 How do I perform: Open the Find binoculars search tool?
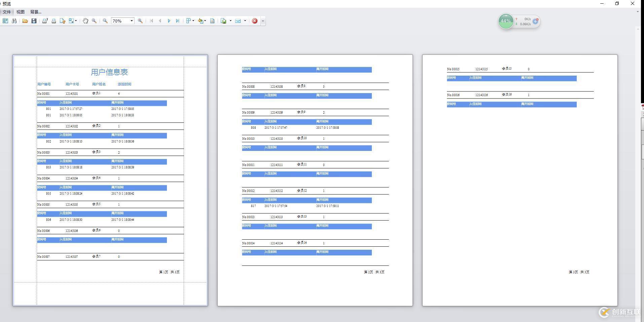tap(14, 21)
